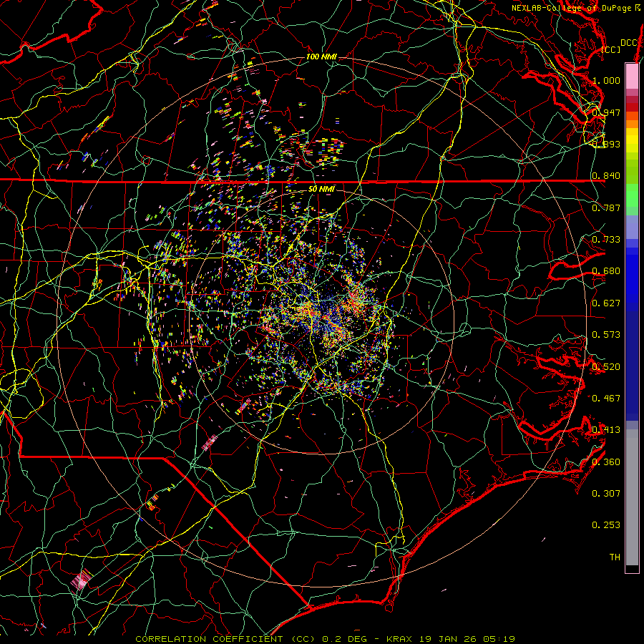Click the 05:19 timestamp in the caption

pos(499,639)
